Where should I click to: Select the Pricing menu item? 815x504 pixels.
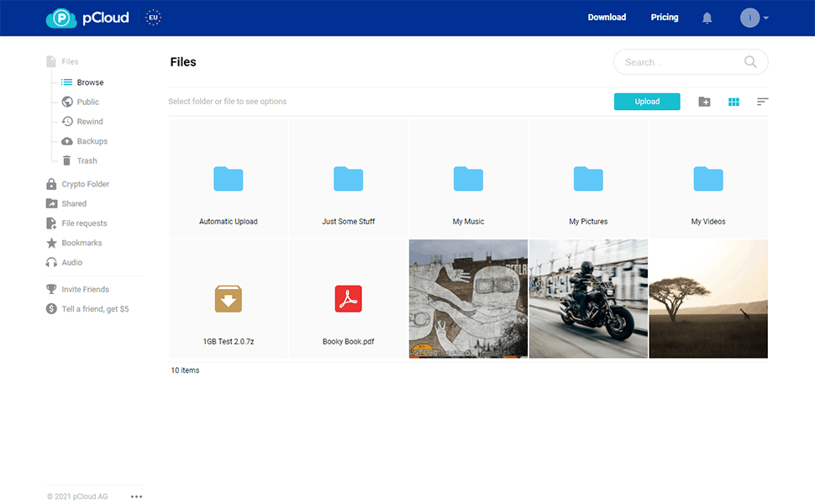(x=664, y=17)
